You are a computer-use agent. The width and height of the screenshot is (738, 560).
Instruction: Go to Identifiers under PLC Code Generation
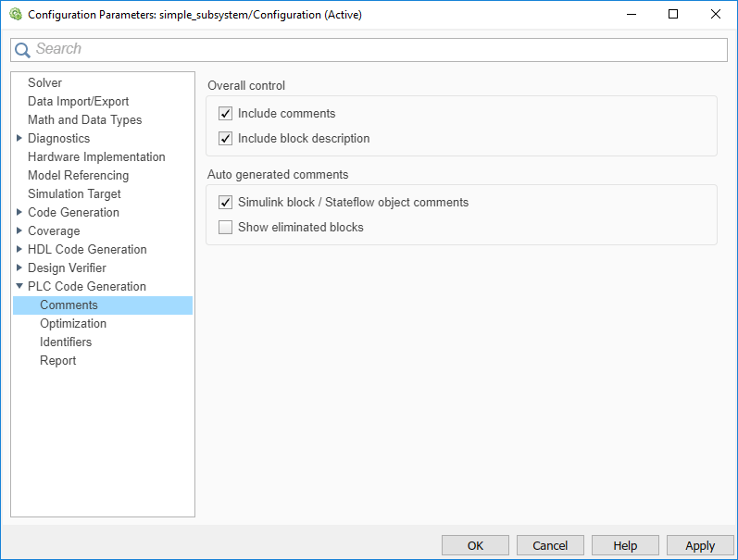tap(66, 342)
